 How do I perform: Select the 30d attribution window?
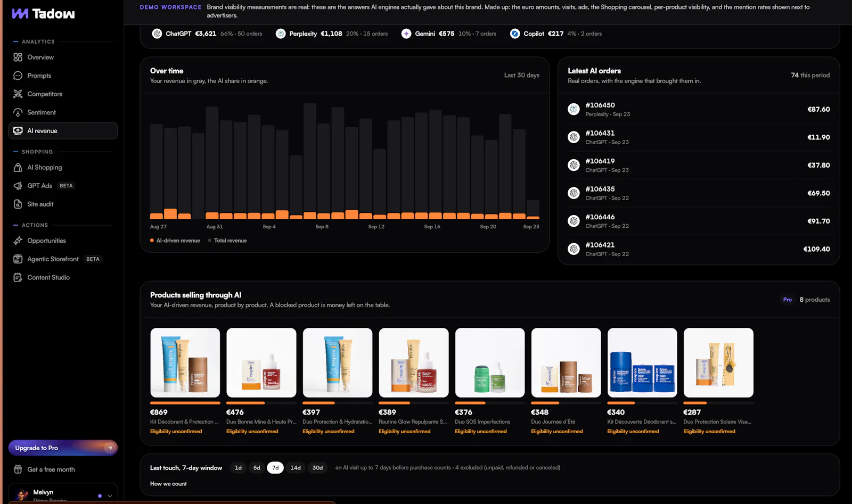point(317,468)
